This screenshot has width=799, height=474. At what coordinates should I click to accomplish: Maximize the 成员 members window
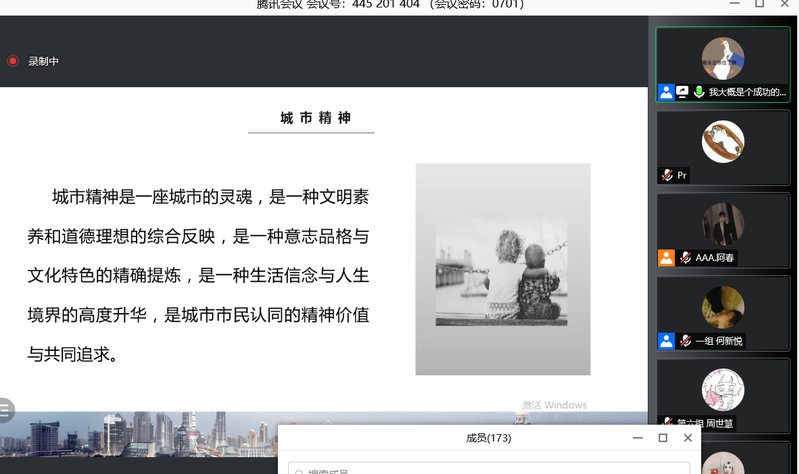662,438
